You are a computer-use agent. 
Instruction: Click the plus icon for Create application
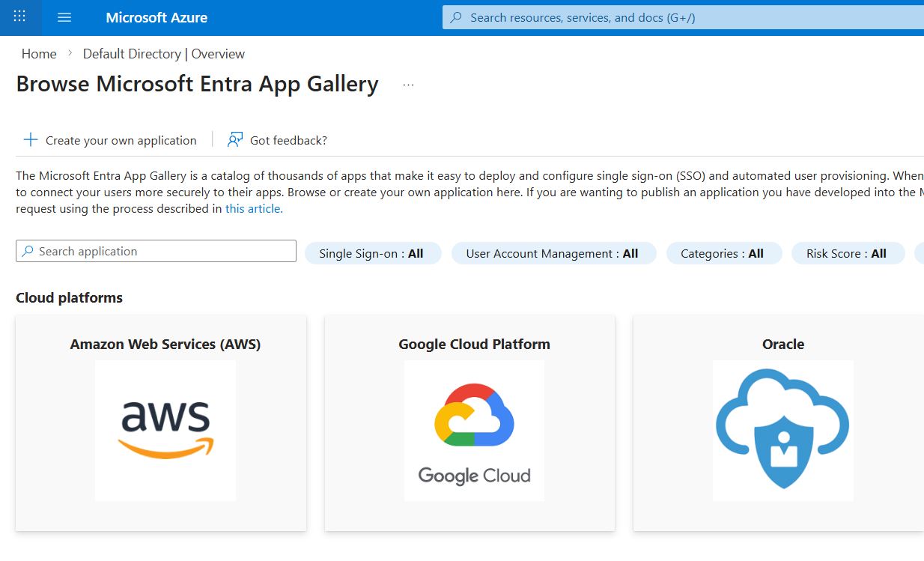(31, 140)
